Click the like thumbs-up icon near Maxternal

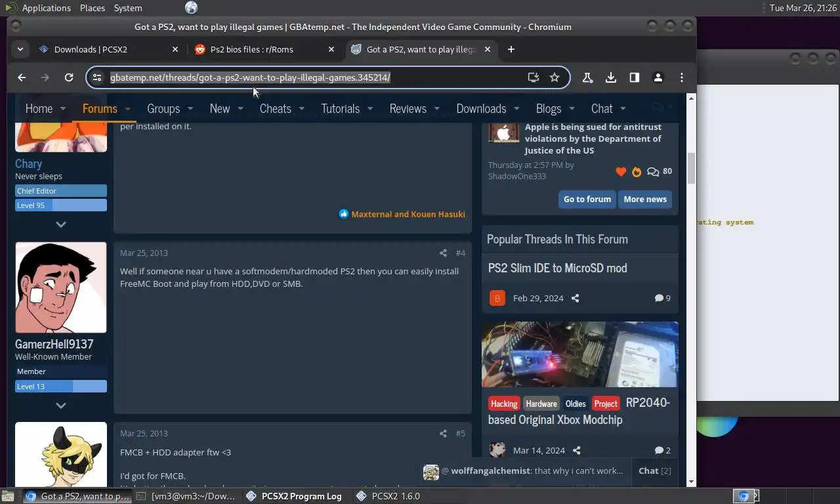pyautogui.click(x=343, y=214)
